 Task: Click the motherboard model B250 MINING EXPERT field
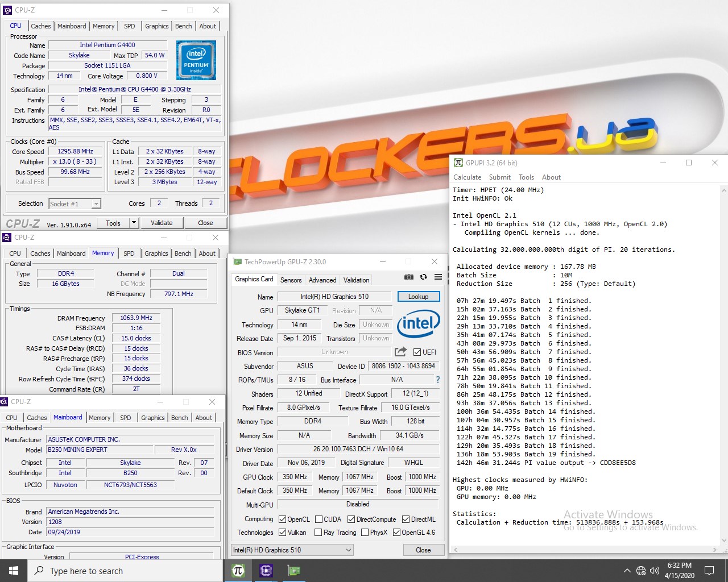coord(100,450)
